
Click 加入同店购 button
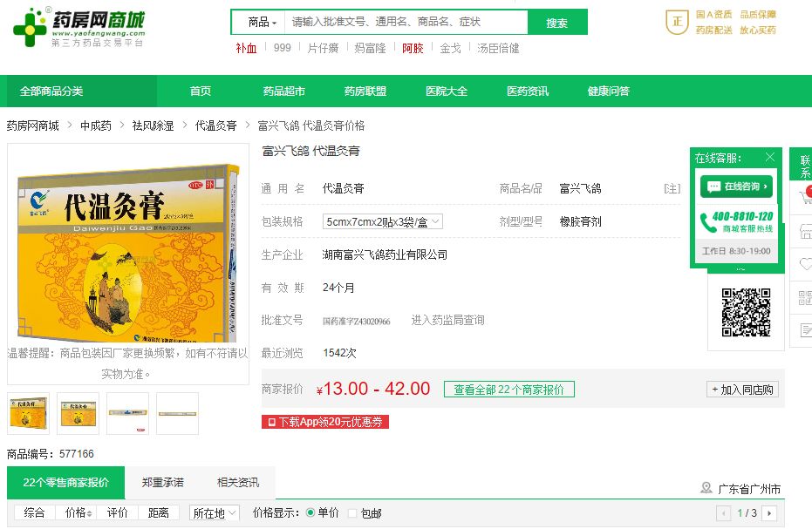coord(742,390)
